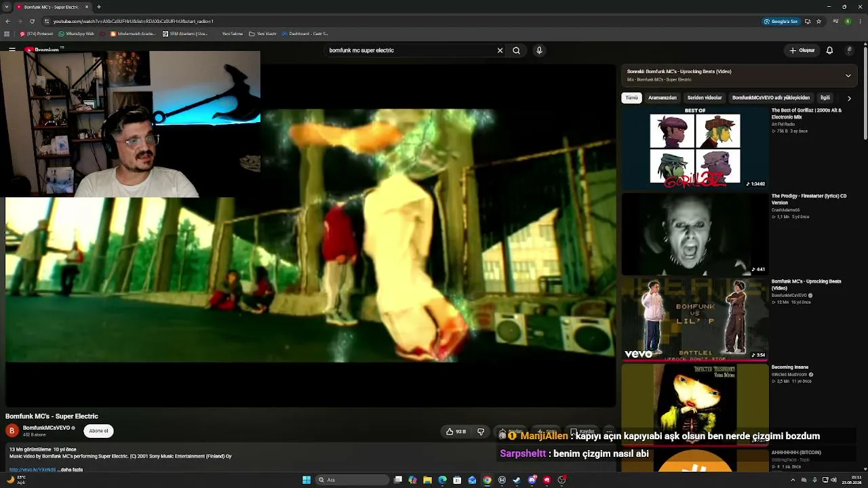Open the Chrome tab search dropdown
868x488 pixels.
tap(5, 7)
